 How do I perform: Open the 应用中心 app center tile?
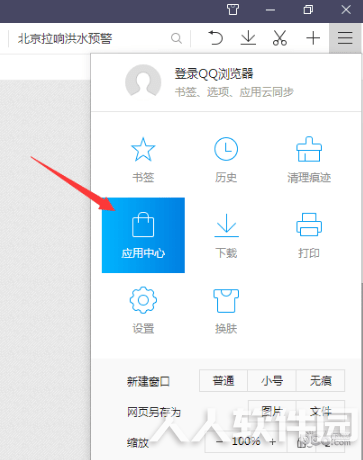(143, 235)
